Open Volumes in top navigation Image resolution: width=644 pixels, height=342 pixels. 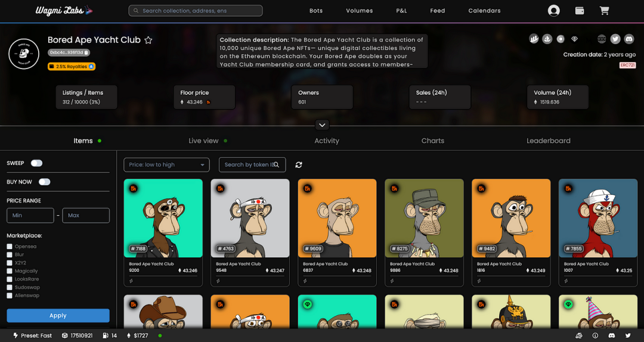click(360, 11)
